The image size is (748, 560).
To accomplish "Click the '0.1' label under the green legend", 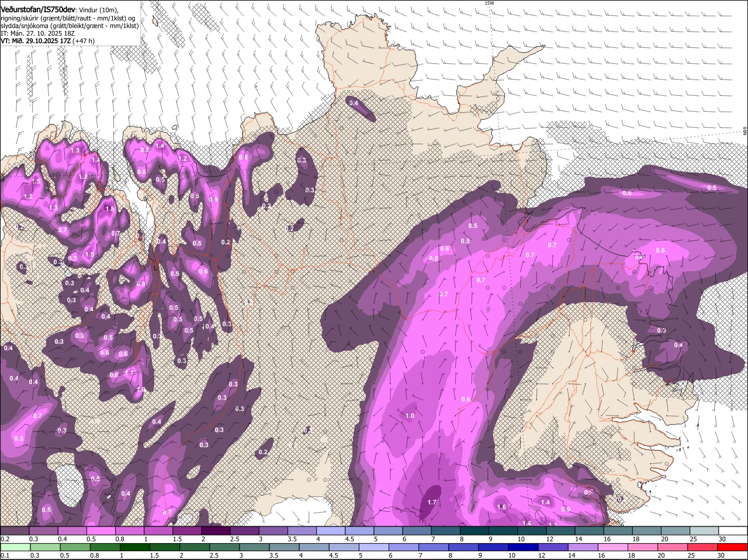I will point(5,555).
